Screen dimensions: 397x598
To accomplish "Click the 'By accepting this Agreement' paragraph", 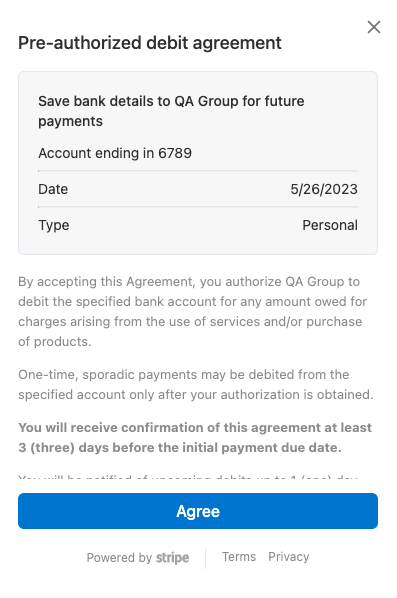I will [193, 312].
